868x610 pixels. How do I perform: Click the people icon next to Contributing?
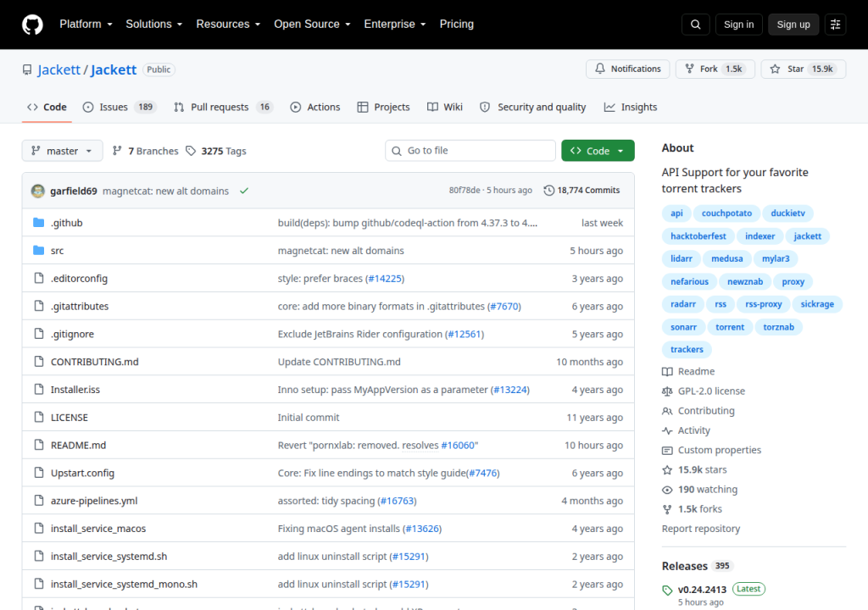click(667, 411)
